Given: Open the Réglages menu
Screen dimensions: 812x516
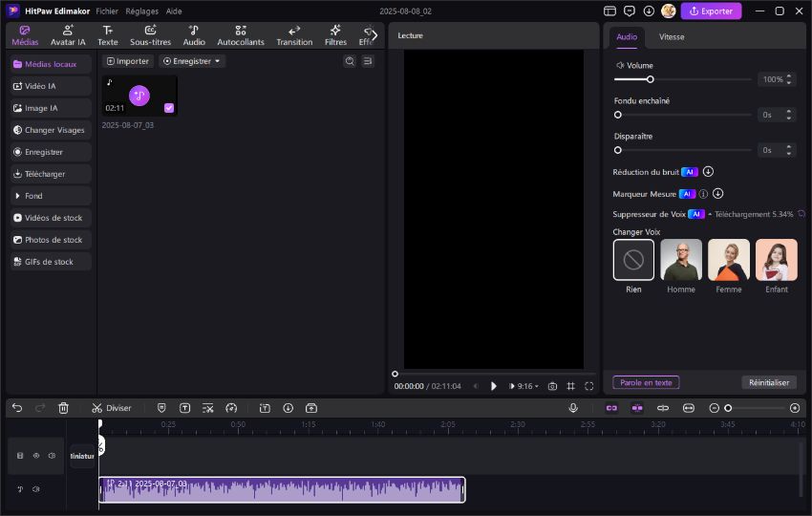Looking at the screenshot, I should pos(142,11).
